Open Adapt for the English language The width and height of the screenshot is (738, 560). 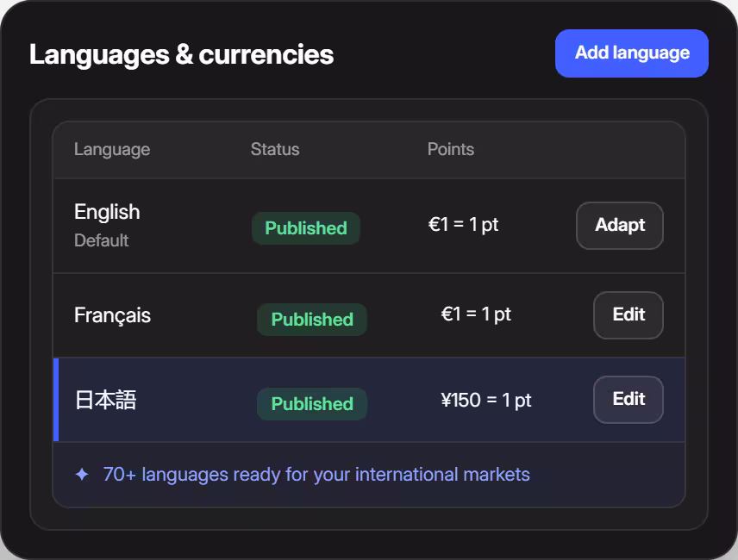tap(619, 225)
